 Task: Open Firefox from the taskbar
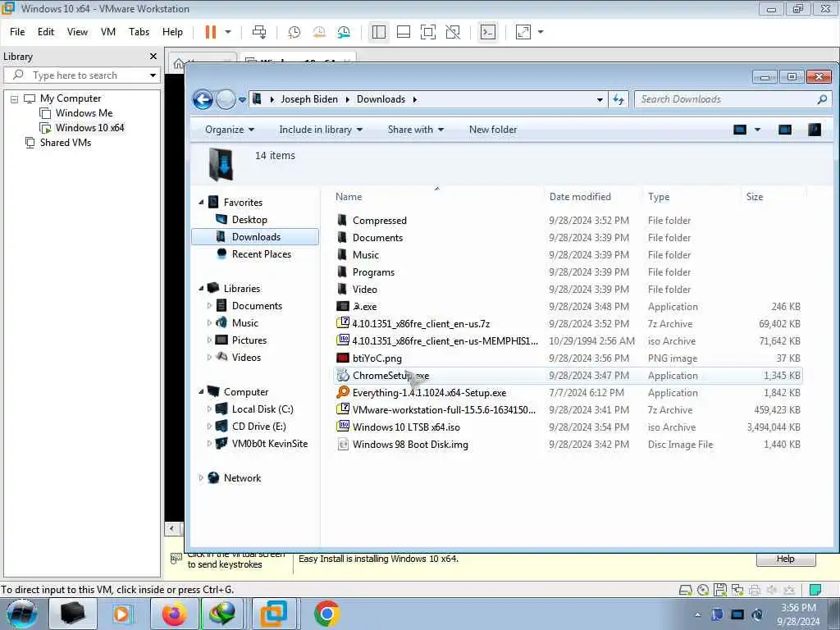click(174, 614)
